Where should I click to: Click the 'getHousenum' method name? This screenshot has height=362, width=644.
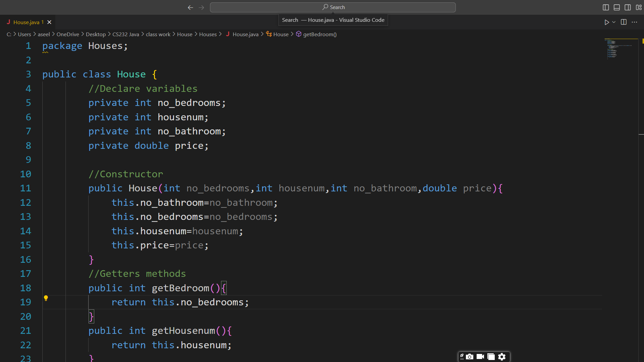point(183,331)
